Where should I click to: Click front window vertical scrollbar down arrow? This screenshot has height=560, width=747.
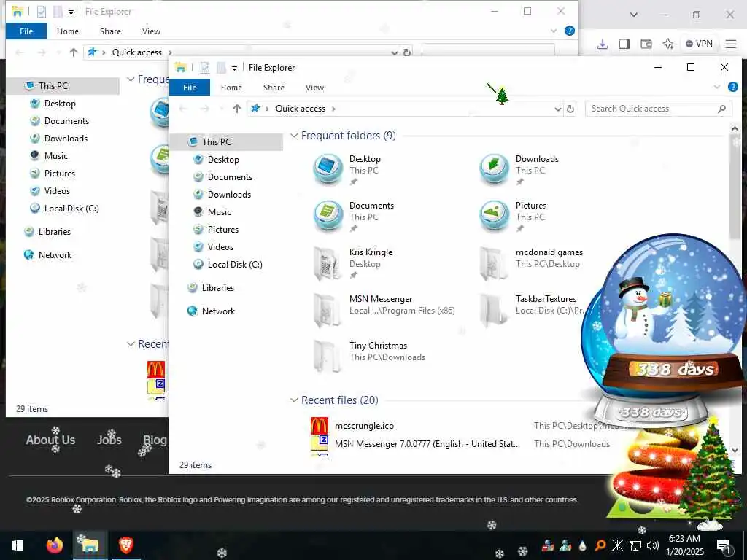click(735, 450)
